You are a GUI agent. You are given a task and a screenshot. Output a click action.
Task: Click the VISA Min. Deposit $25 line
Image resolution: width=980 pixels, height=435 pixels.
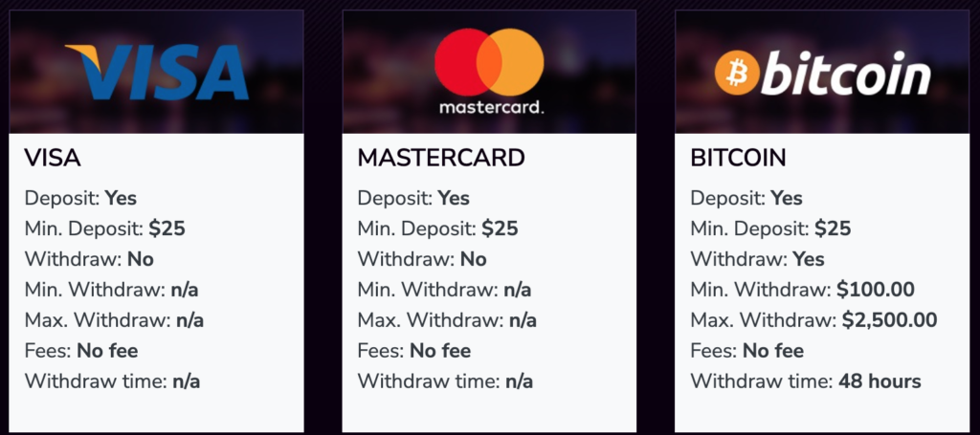(x=105, y=229)
